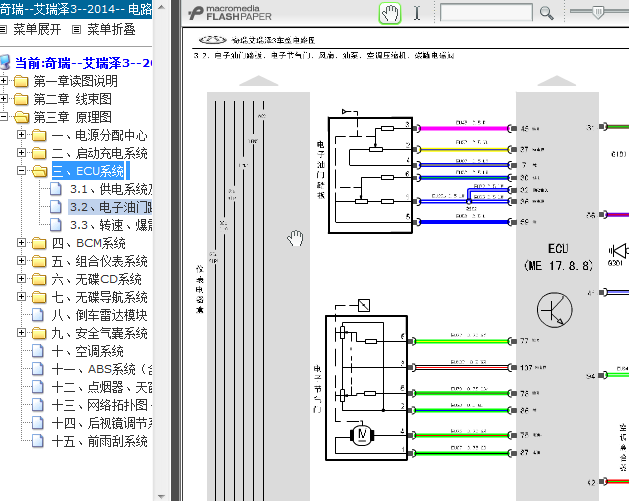The width and height of the screenshot is (629, 501).
Task: Open 十、空调系统 page
Action: [87, 351]
